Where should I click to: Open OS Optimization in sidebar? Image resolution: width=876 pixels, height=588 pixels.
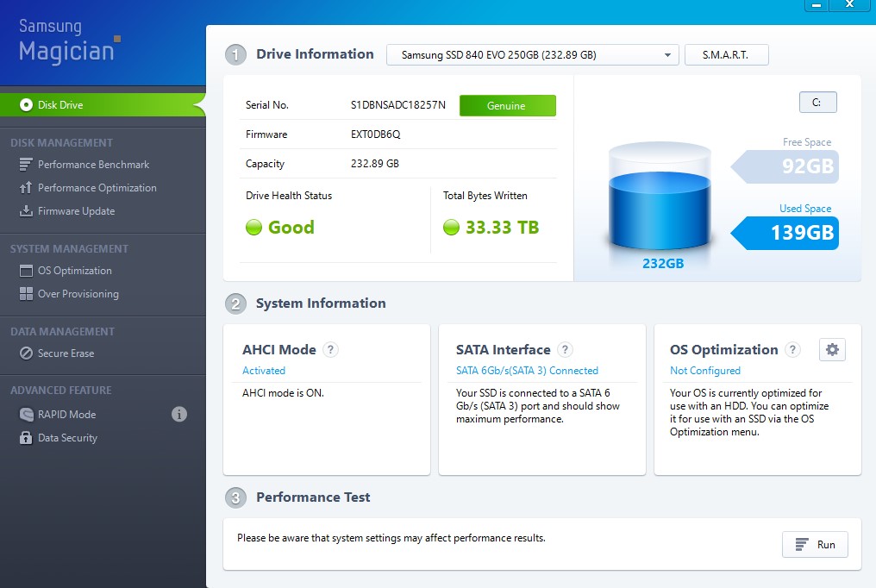tap(74, 271)
